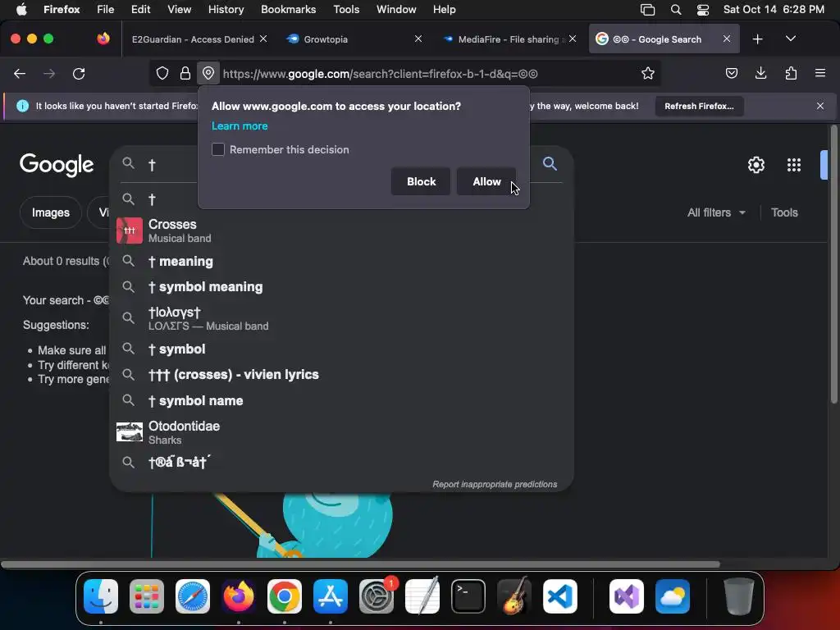Close the Google Search tab
Image resolution: width=840 pixels, height=630 pixels.
tap(727, 39)
